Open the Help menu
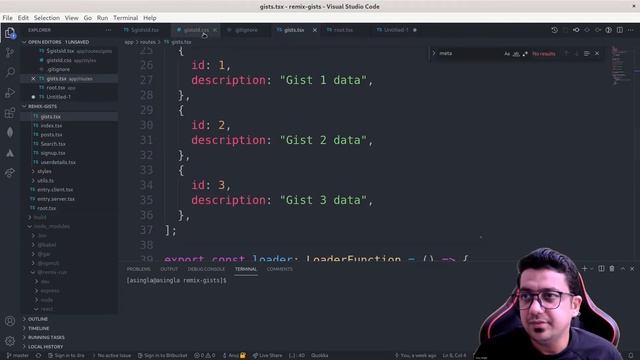Viewport: 640px width, 360px height. coord(149,18)
